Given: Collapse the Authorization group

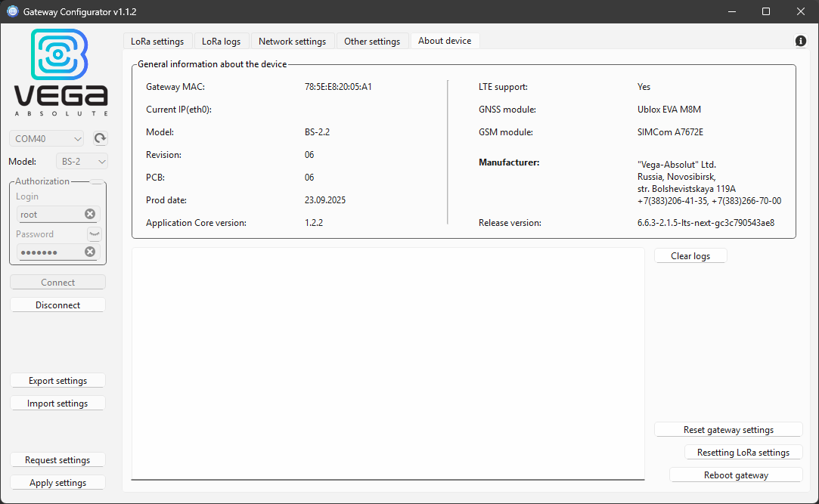Looking at the screenshot, I should (96, 181).
